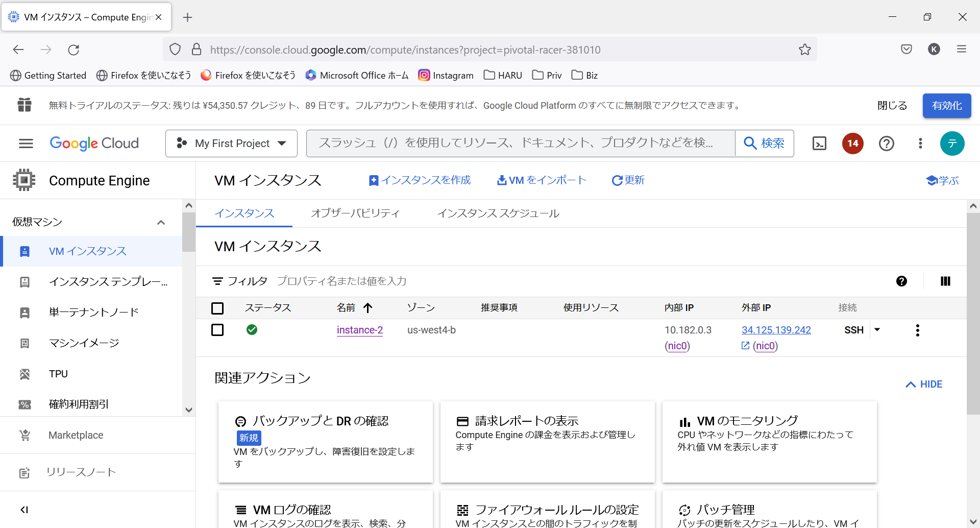The height and width of the screenshot is (528, 980).
Task: Open the Biz bookmarks folder
Action: (584, 76)
